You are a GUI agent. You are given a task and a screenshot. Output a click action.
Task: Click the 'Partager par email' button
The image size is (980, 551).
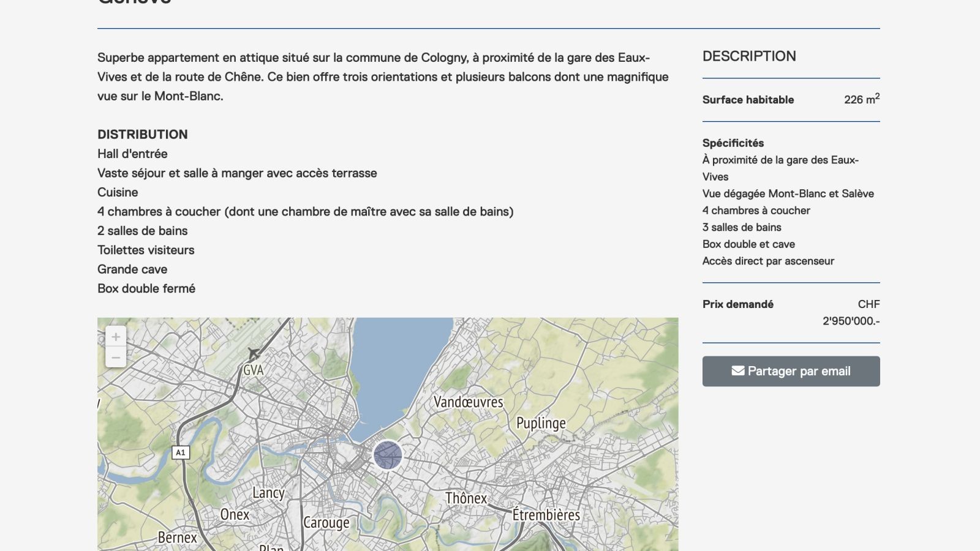click(x=791, y=371)
